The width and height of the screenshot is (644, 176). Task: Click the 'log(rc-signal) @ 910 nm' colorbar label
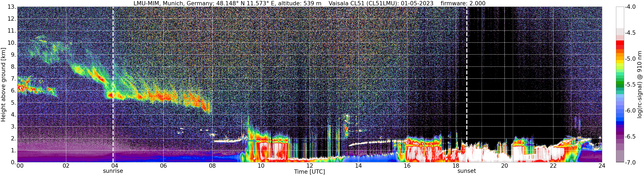640,85
